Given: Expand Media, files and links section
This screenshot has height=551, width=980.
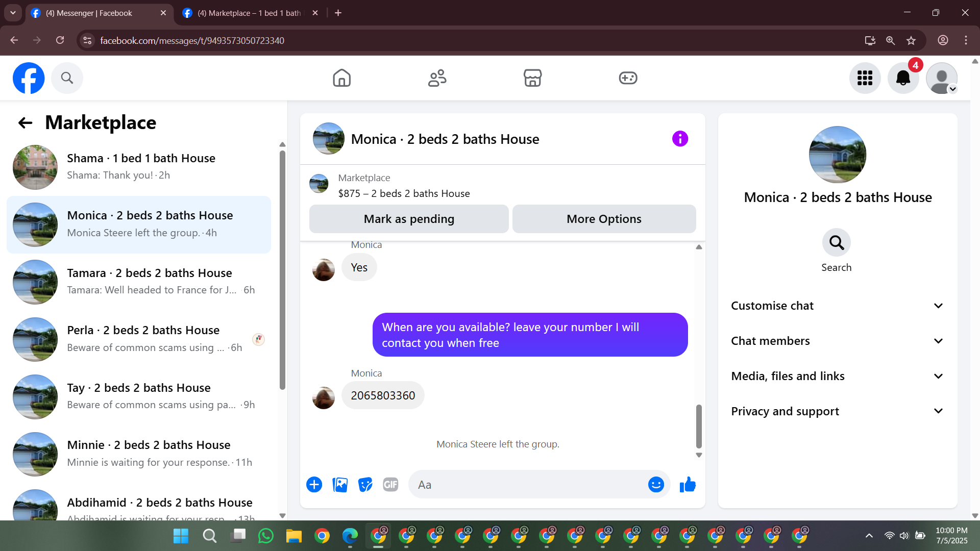Looking at the screenshot, I should [x=837, y=376].
